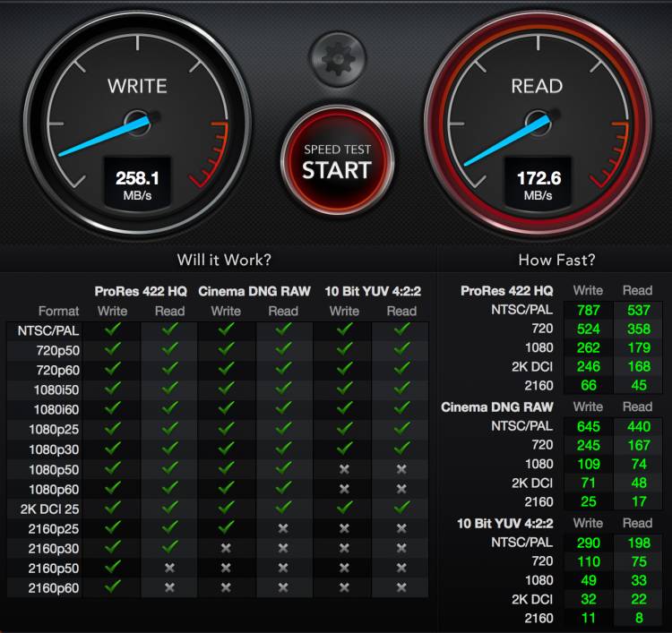Click 10 Bit YUV 2160 read value 8
Viewport: 672px width, 633px height.
pos(639,618)
